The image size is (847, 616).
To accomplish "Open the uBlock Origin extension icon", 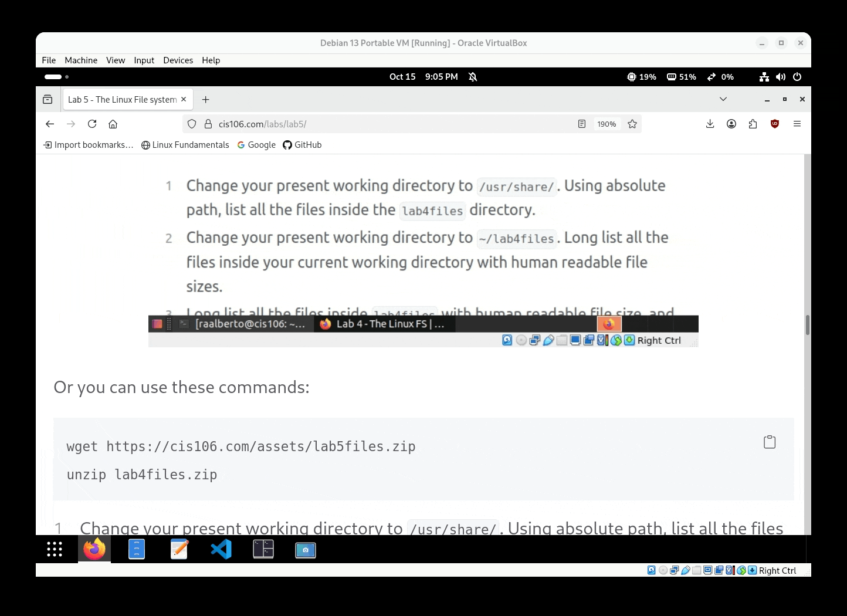I will (x=775, y=124).
